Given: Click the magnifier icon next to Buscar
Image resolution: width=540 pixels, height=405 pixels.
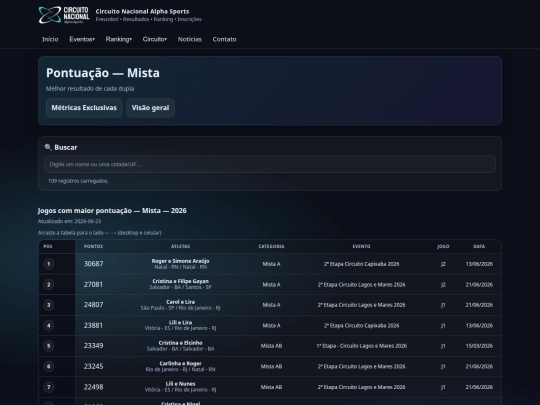Looking at the screenshot, I should (48, 147).
